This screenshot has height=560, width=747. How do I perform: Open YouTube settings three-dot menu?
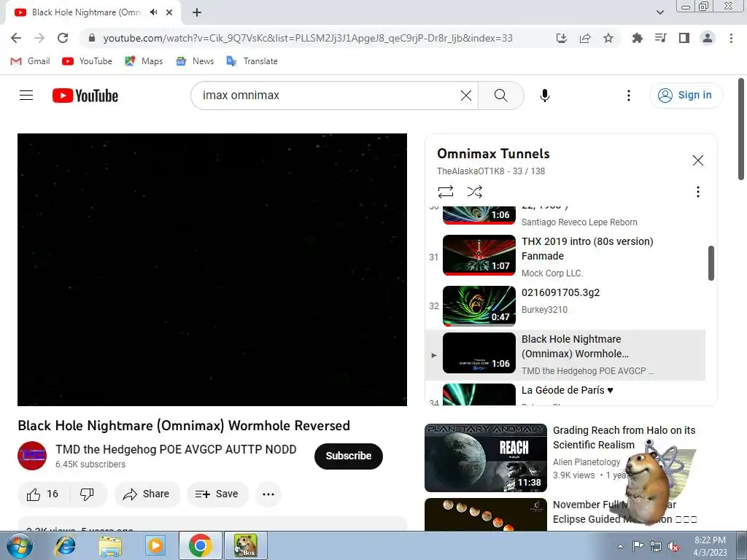point(628,96)
